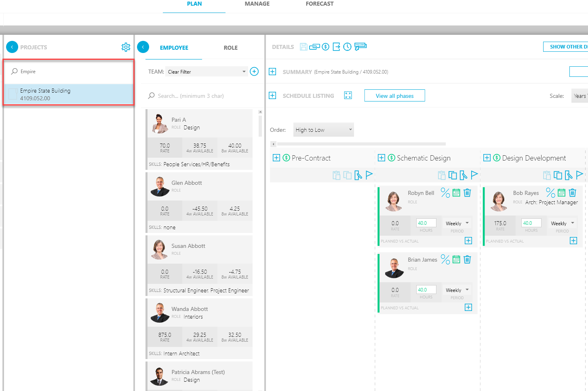Open the cost dollar icon in Details toolbar

tap(326, 46)
